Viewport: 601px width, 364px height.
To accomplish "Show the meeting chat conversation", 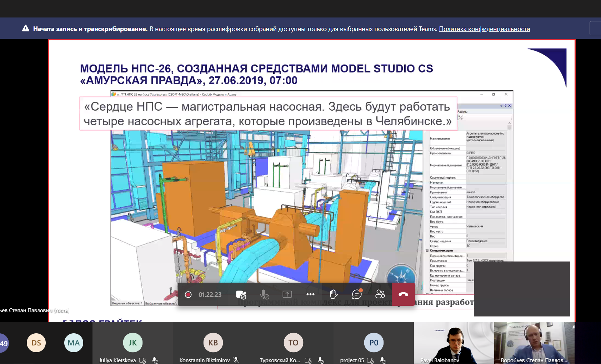I will coord(357,294).
